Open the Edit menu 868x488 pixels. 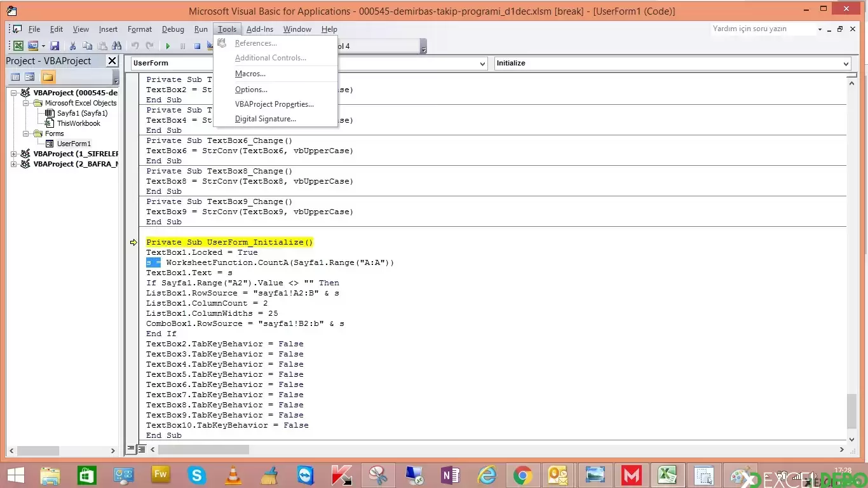click(x=57, y=29)
